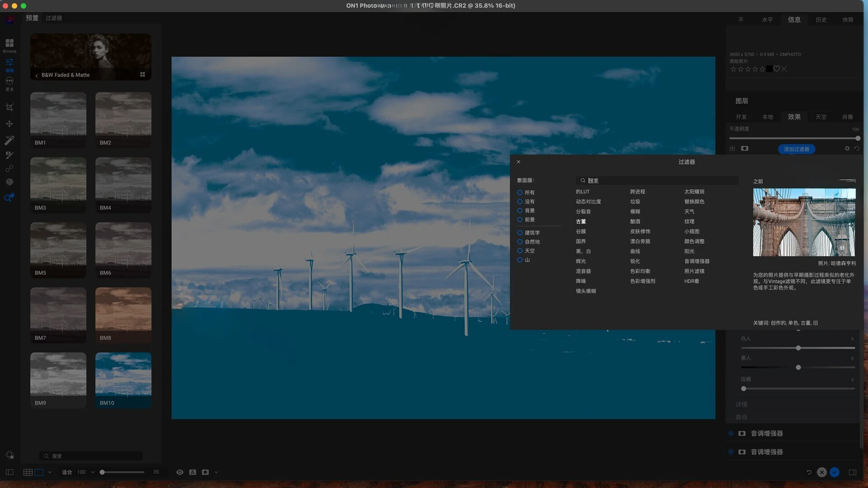Screen dimensions: 868x488
Task: Select the Crop tool in left toolbar
Action: (x=9, y=108)
